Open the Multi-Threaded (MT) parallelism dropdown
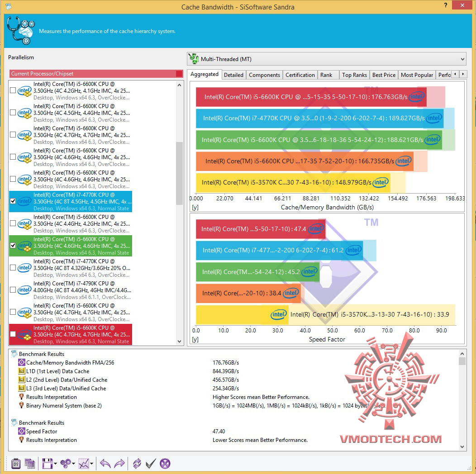476x474 pixels. click(x=326, y=59)
